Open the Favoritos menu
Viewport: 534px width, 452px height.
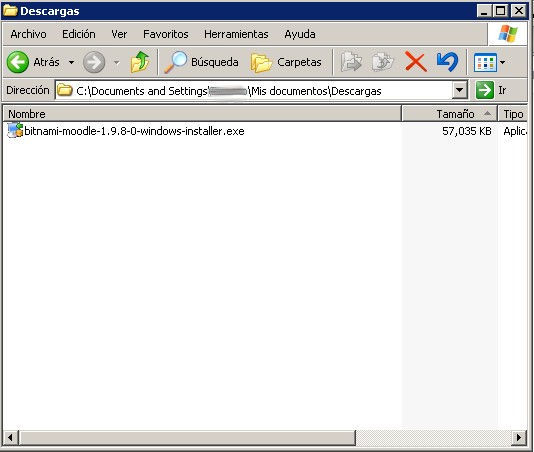(x=166, y=34)
